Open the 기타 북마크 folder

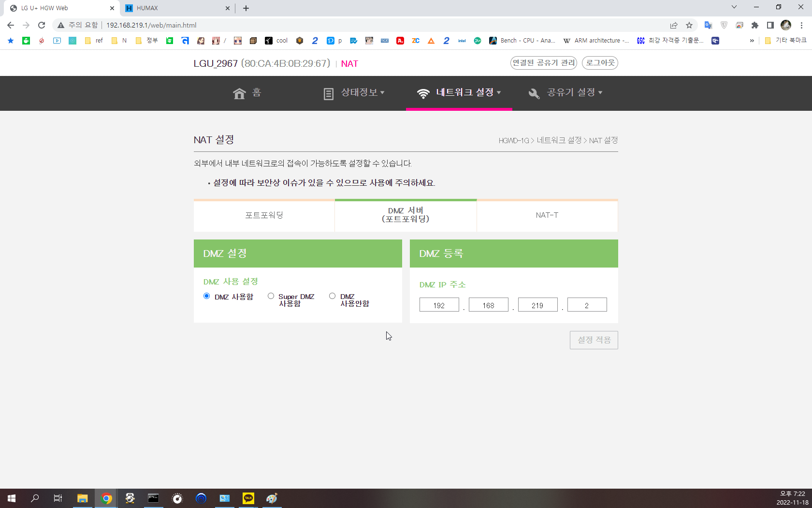click(x=785, y=41)
